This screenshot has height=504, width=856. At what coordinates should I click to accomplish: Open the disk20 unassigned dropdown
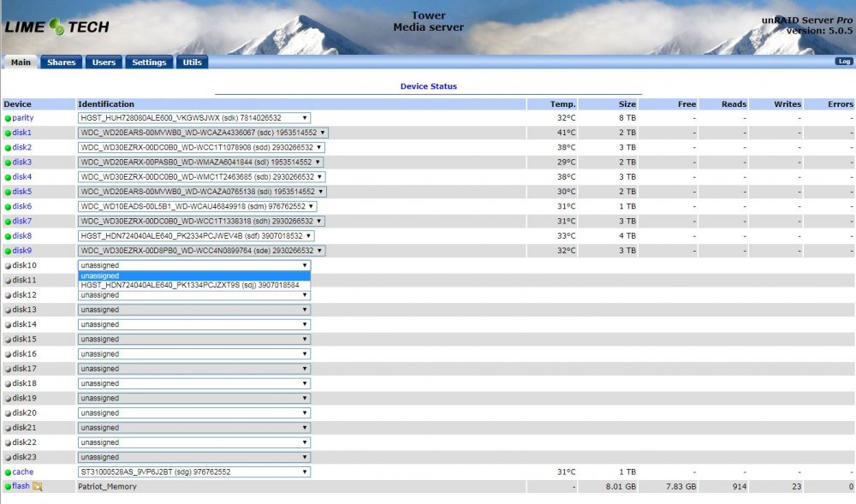tap(194, 413)
